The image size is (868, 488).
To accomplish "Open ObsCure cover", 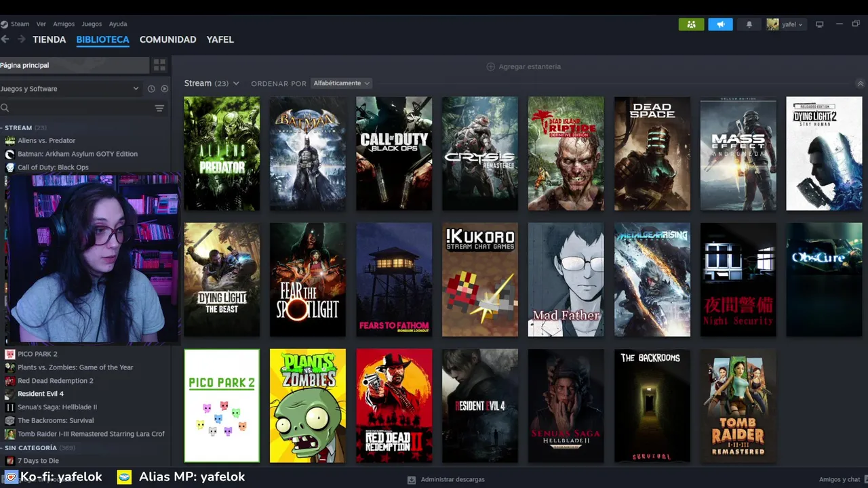I will tap(824, 279).
